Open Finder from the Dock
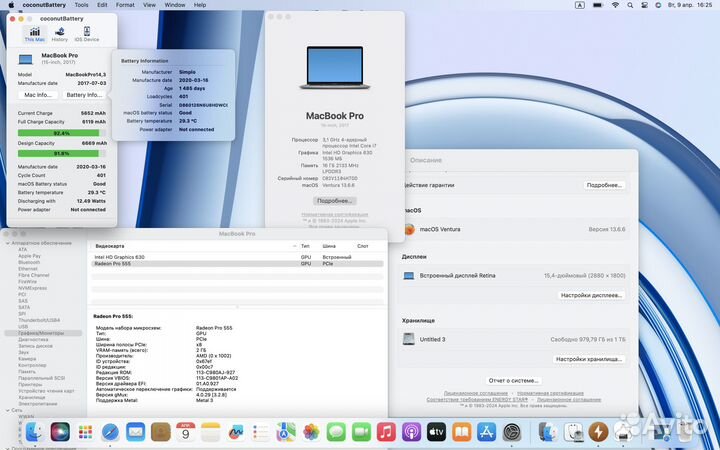 click(35, 432)
